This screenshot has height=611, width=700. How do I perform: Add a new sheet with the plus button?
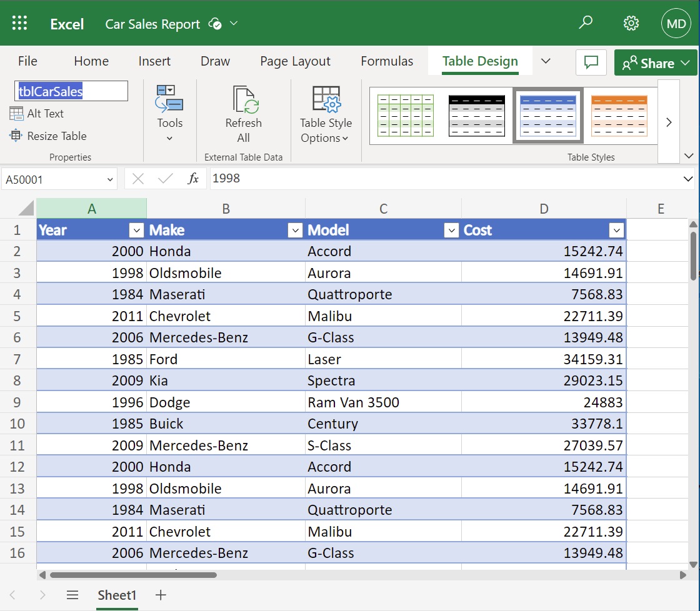pyautogui.click(x=161, y=595)
